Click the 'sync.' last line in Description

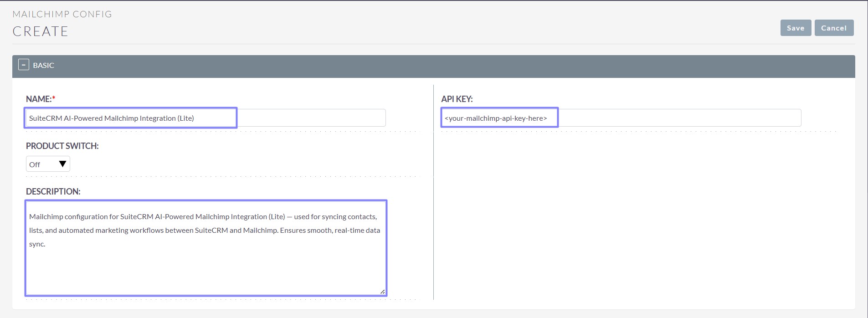coord(37,244)
